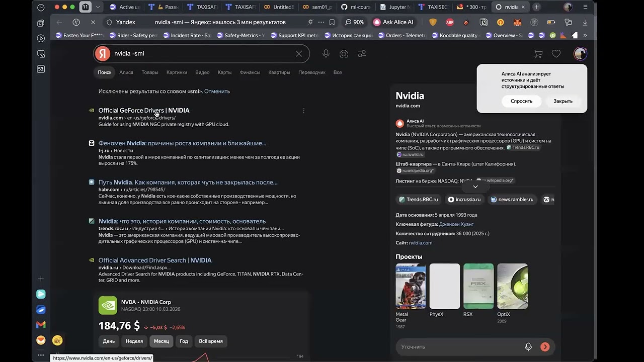Select the День chart period

[x=109, y=341]
